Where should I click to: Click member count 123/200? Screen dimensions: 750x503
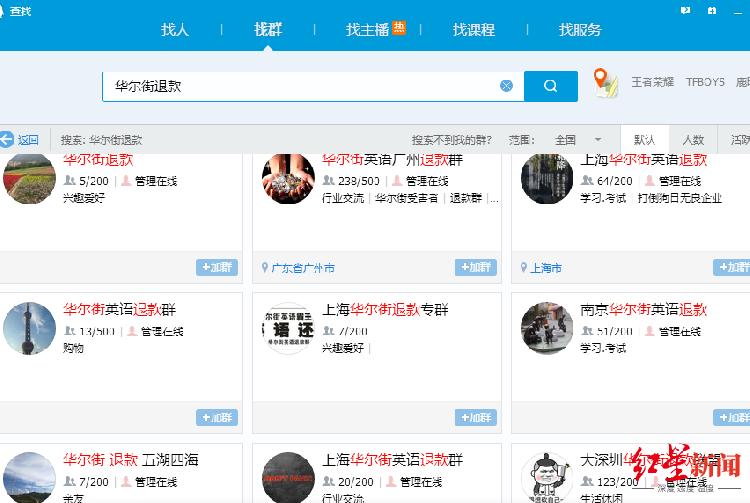click(618, 481)
